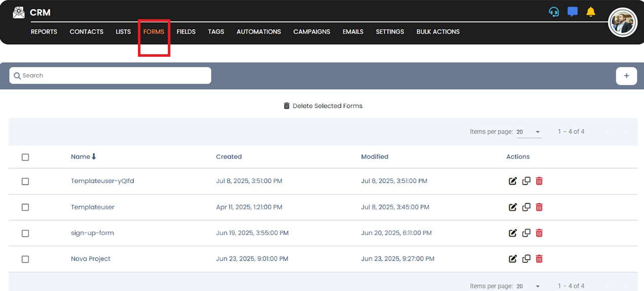The height and width of the screenshot is (291, 644).
Task: Duplicate the sign-up-form form
Action: (526, 233)
